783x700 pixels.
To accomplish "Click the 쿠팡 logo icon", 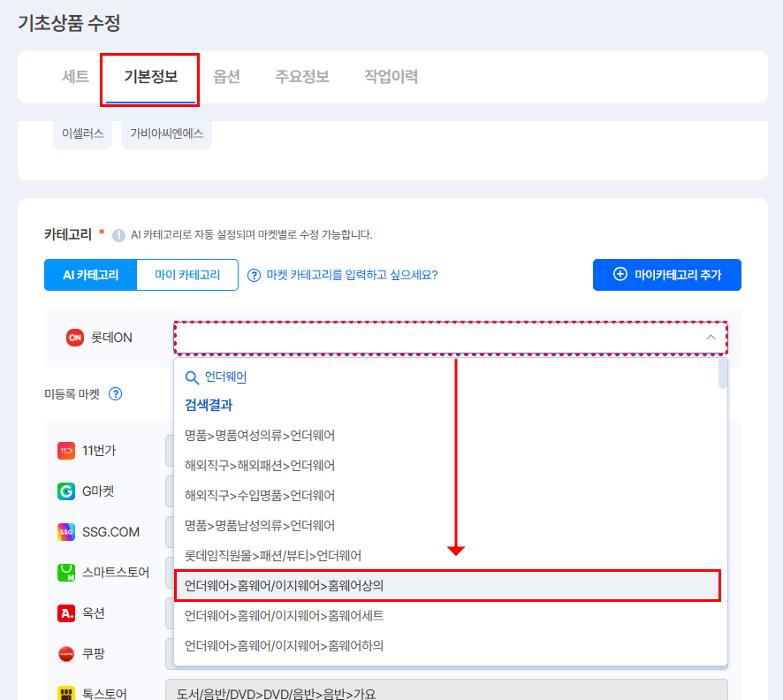I will (x=66, y=653).
